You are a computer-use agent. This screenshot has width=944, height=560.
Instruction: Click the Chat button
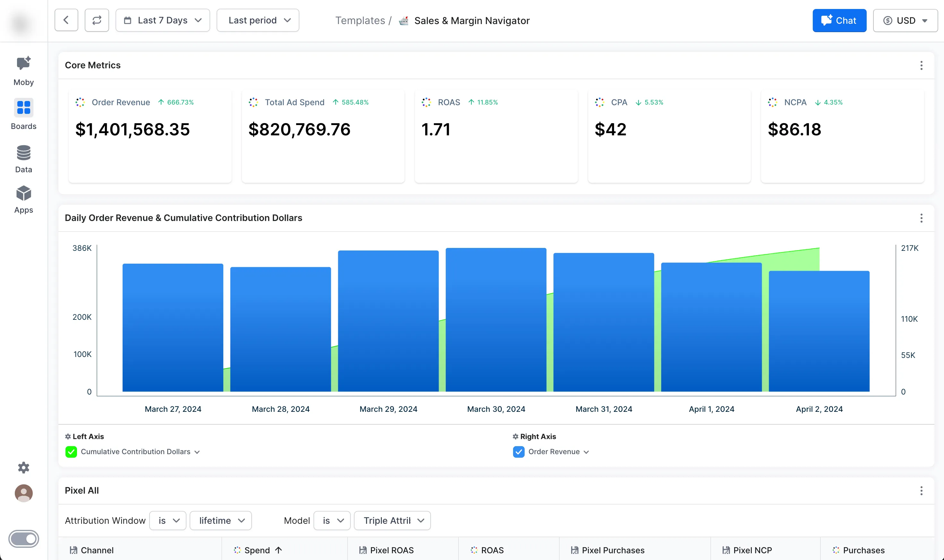839,21
